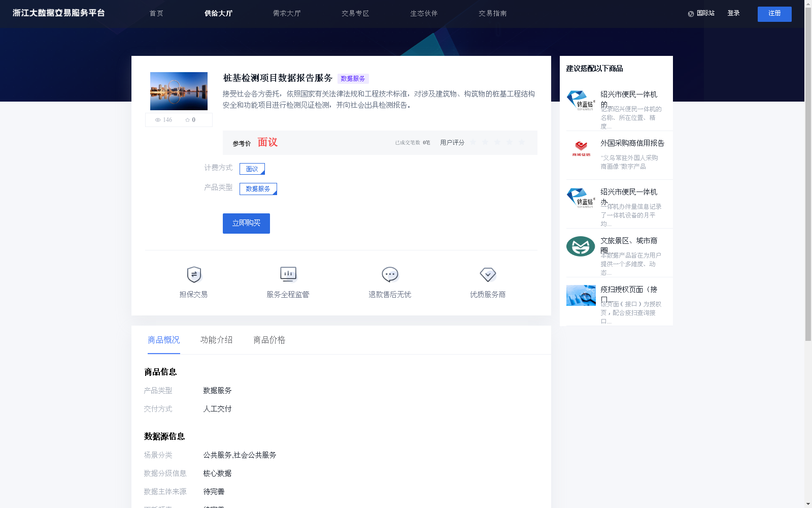This screenshot has height=508, width=812.
Task: Click the 人工交付 delivery value
Action: point(217,409)
